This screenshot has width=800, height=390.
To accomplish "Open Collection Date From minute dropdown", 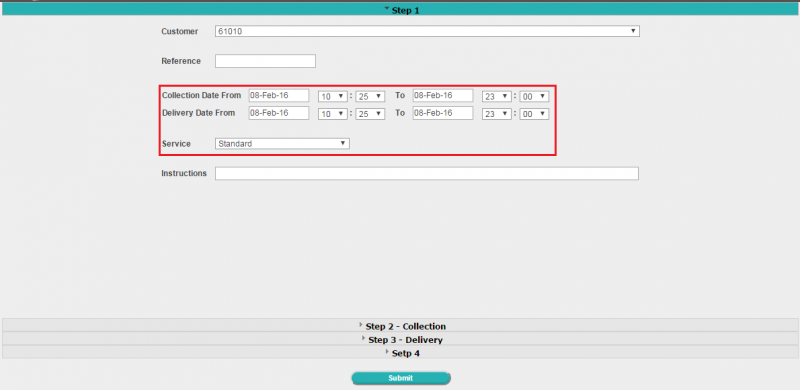I will tap(370, 96).
